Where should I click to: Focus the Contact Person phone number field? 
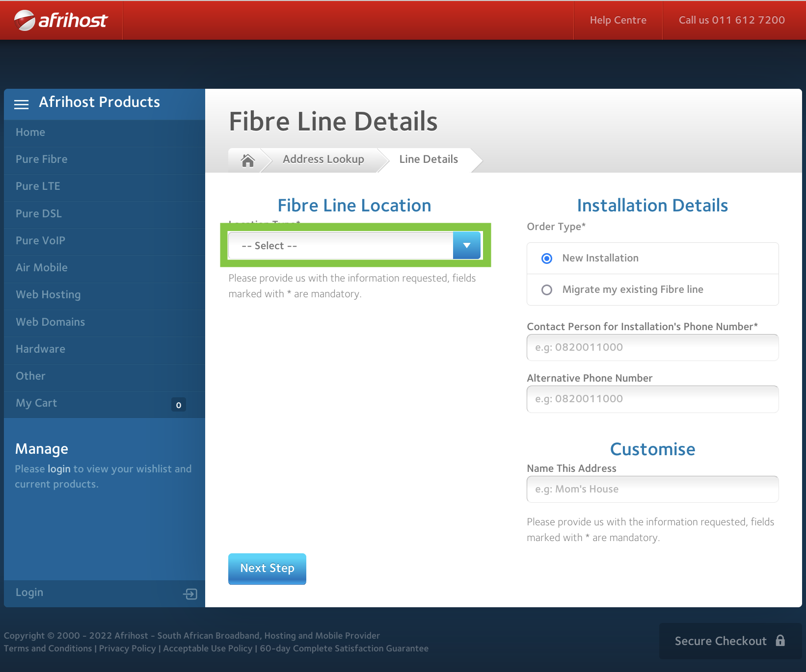(652, 348)
